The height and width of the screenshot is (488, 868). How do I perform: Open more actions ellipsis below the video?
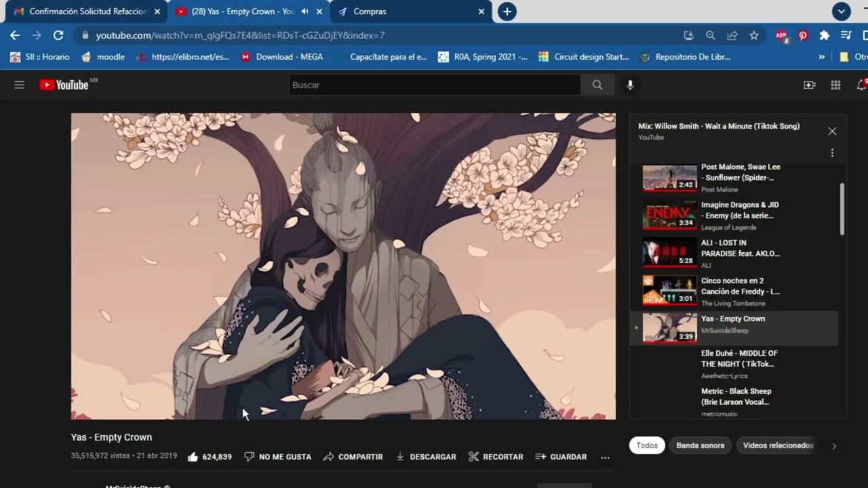tap(605, 457)
